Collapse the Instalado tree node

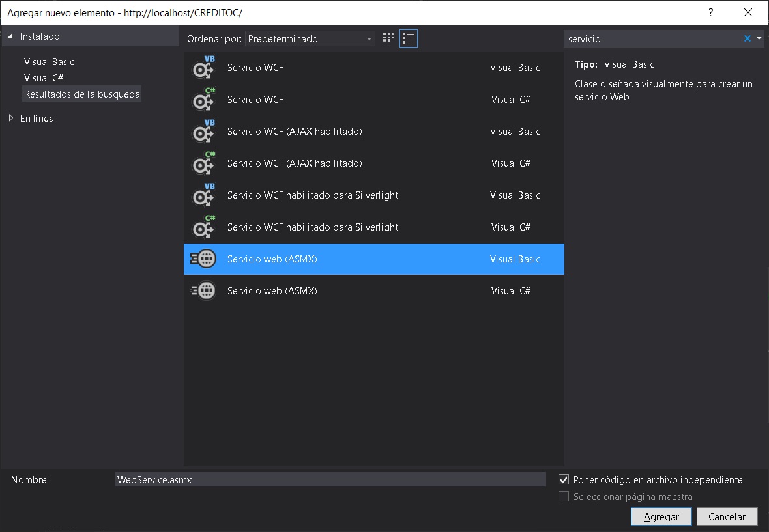pos(10,36)
